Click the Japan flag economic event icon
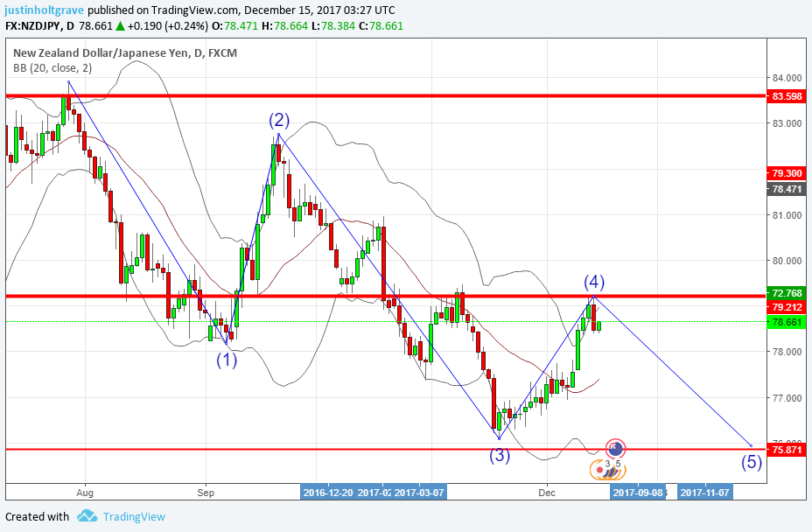This screenshot has width=812, height=532. (x=600, y=470)
